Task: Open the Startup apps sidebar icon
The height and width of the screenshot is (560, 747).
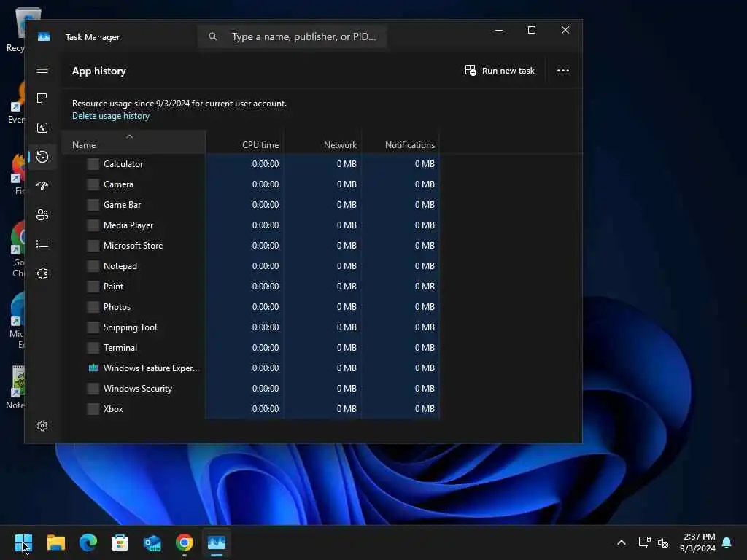Action: [x=42, y=186]
